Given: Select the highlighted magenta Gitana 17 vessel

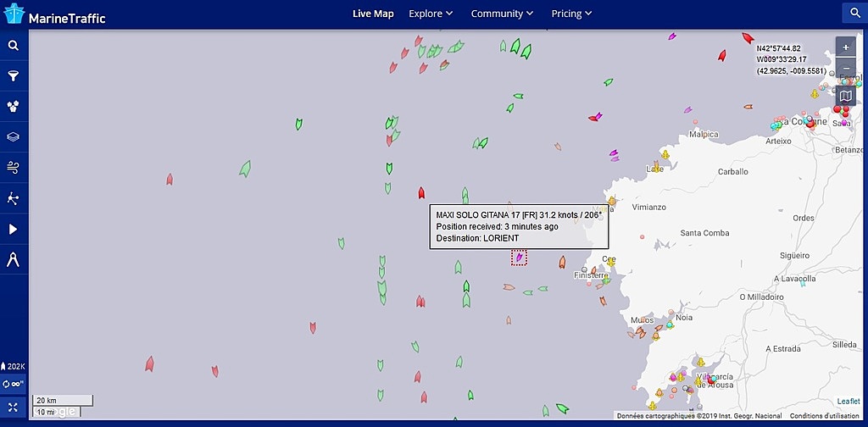Looking at the screenshot, I should pos(519,258).
